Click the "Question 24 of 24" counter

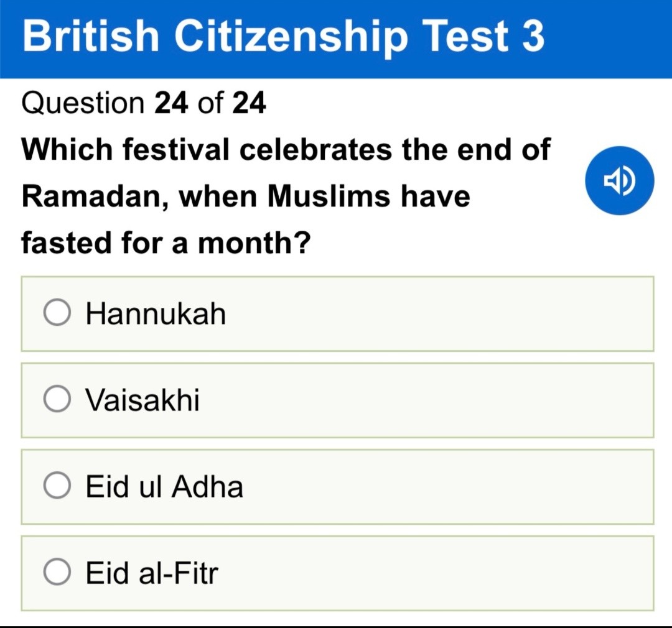coord(144,103)
